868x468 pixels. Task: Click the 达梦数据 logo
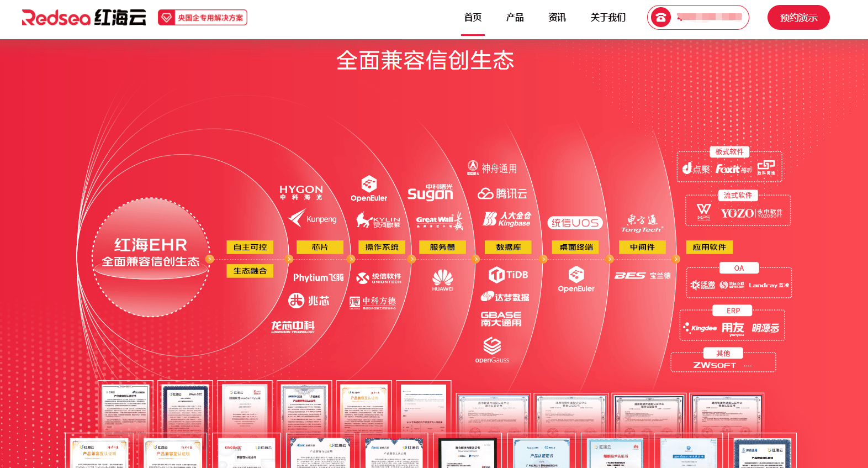[x=505, y=297]
